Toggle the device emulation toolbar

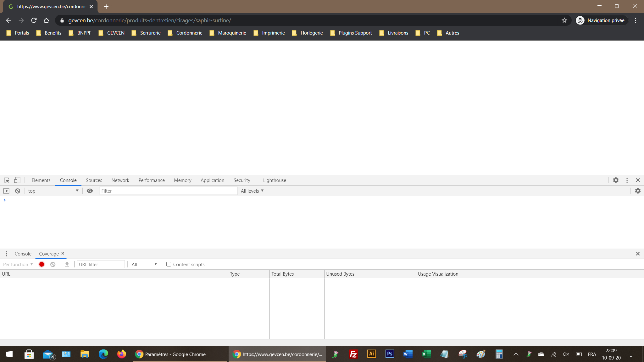pyautogui.click(x=17, y=180)
